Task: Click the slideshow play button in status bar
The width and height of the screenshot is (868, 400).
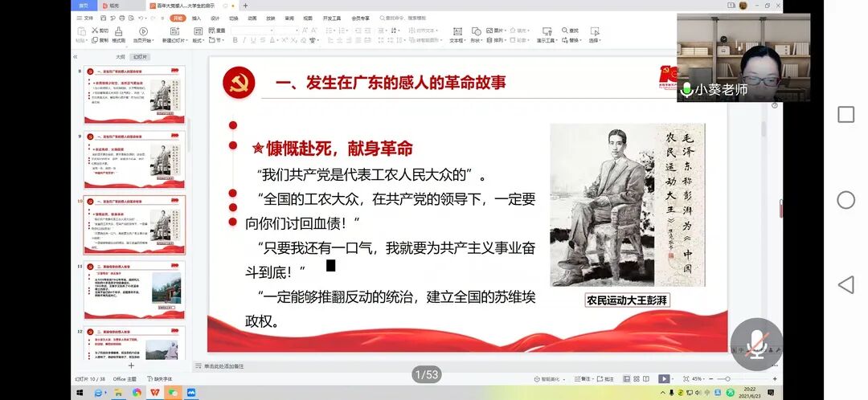Action: pyautogui.click(x=664, y=379)
